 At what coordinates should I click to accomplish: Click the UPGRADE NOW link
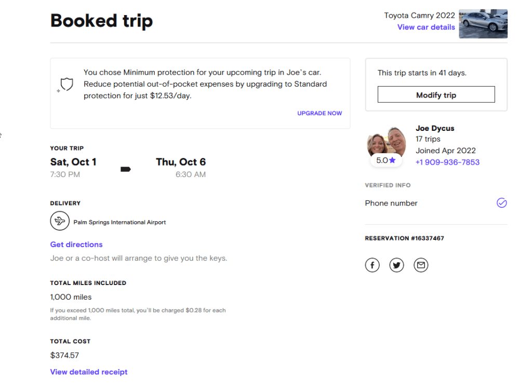(320, 113)
